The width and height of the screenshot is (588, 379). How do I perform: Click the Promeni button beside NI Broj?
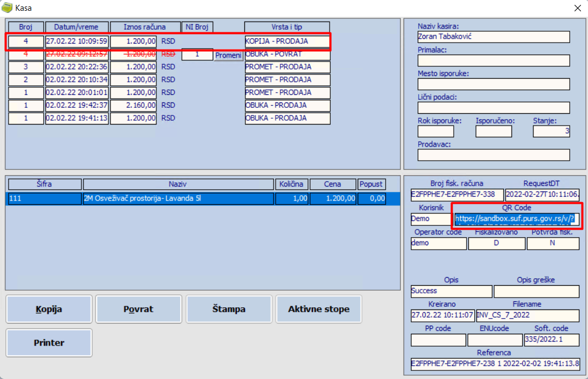click(x=228, y=55)
